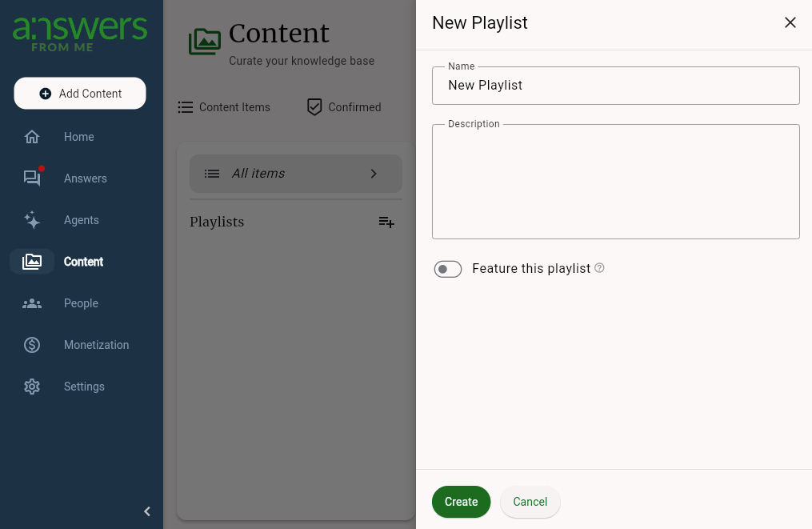The width and height of the screenshot is (812, 529).
Task: Expand the All items filter row
Action: [x=373, y=173]
